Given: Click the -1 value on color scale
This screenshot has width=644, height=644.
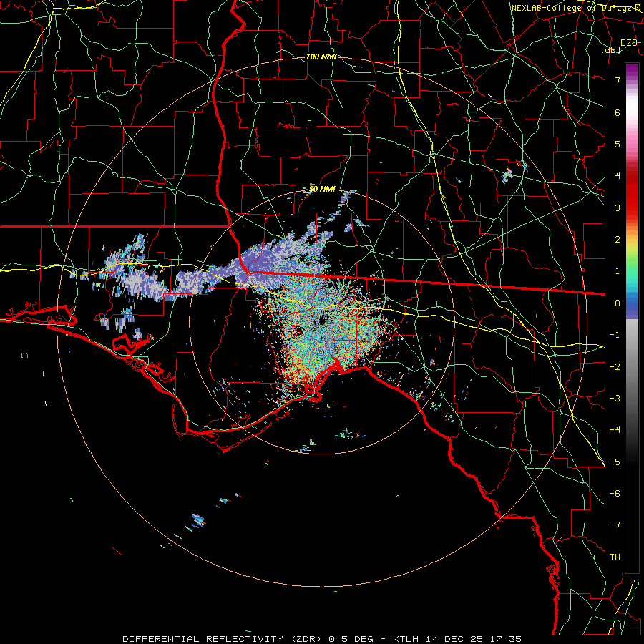Looking at the screenshot, I should (x=615, y=334).
